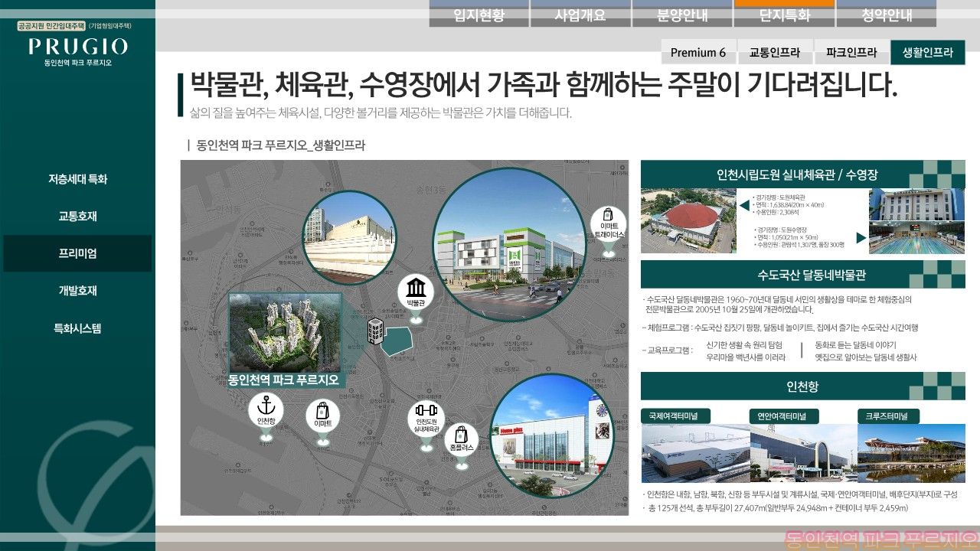Switch to the 파크인프라 tab
Screen dimensions: 980x551
851,52
